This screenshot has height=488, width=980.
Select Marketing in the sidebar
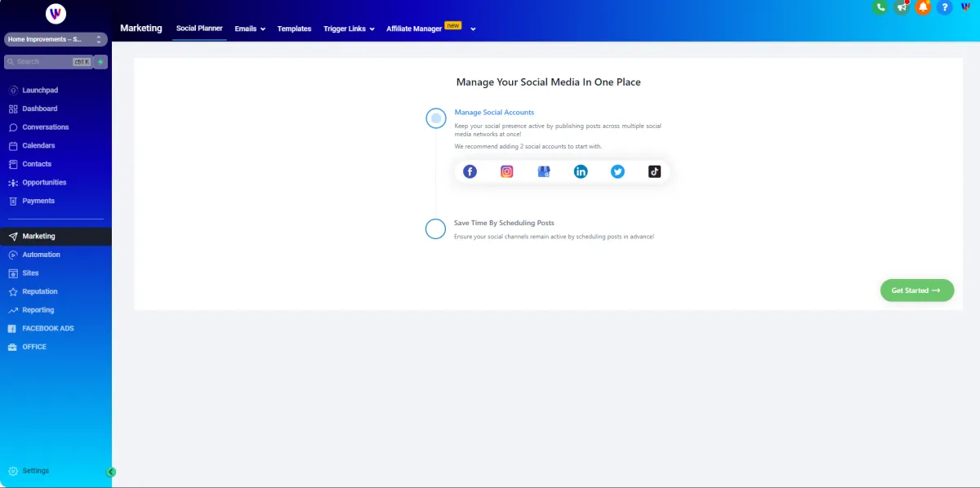56,236
